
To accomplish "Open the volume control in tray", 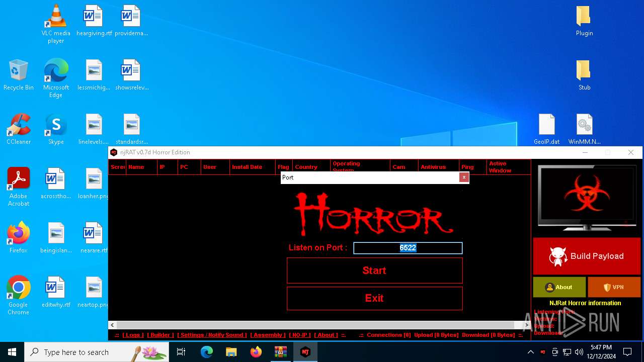I will tap(579, 352).
